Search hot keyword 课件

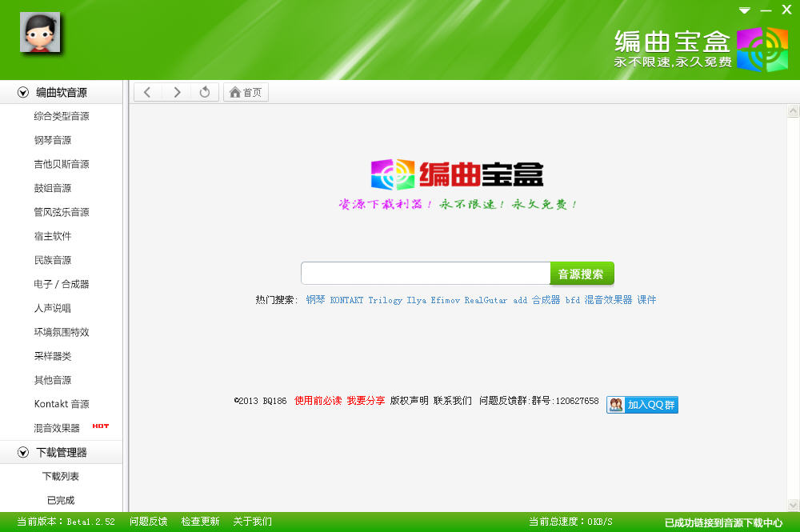pyautogui.click(x=646, y=300)
